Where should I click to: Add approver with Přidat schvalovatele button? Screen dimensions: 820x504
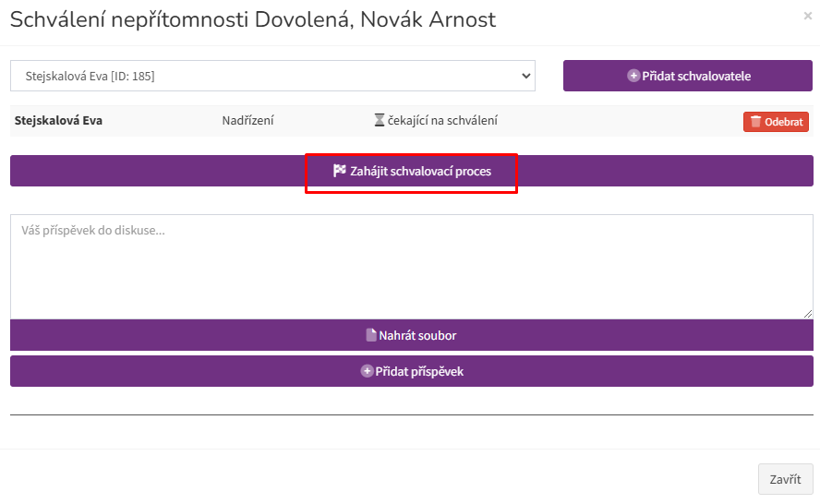(x=688, y=76)
